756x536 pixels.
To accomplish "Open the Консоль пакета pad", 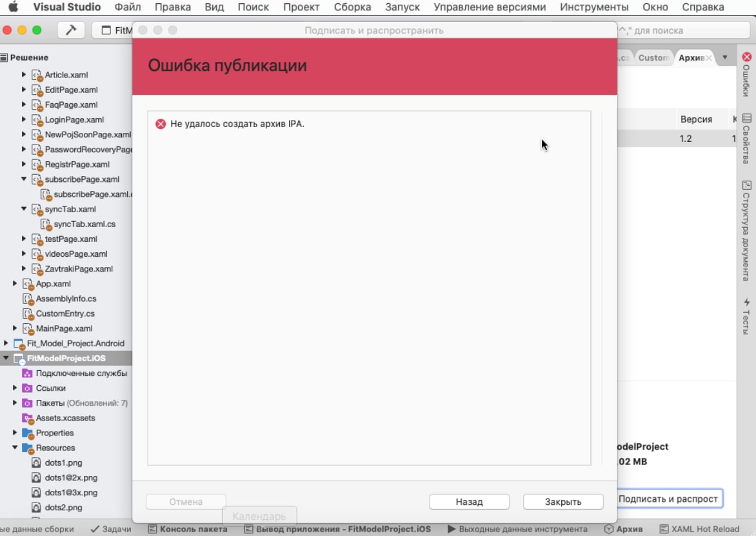I will point(188,529).
